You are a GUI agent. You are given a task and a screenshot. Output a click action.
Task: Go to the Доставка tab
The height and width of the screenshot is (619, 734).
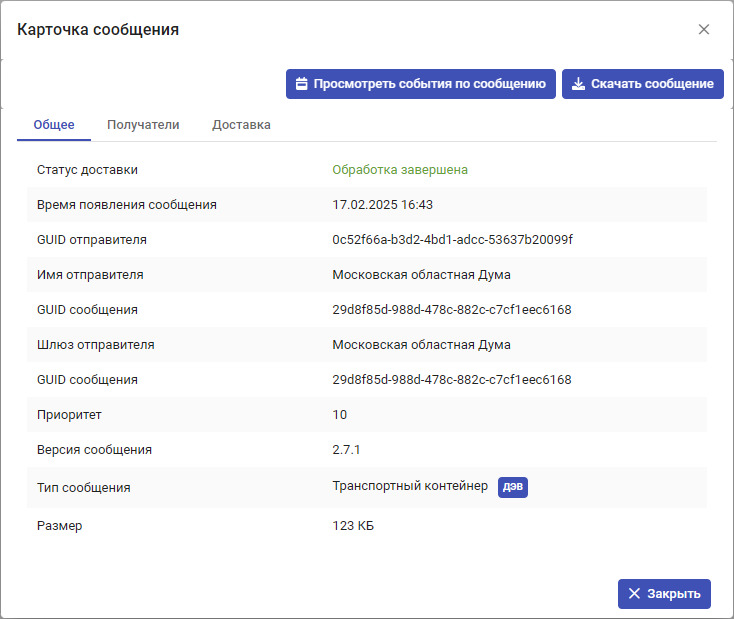(x=241, y=125)
